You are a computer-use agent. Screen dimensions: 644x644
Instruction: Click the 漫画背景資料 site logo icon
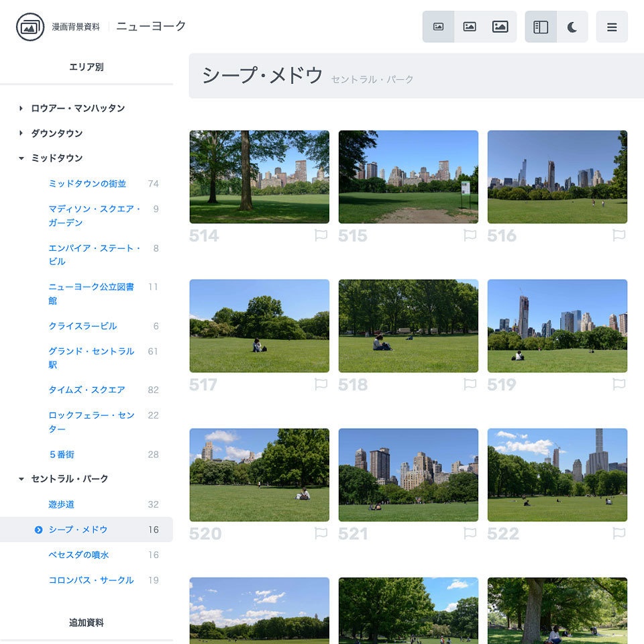[x=26, y=28]
